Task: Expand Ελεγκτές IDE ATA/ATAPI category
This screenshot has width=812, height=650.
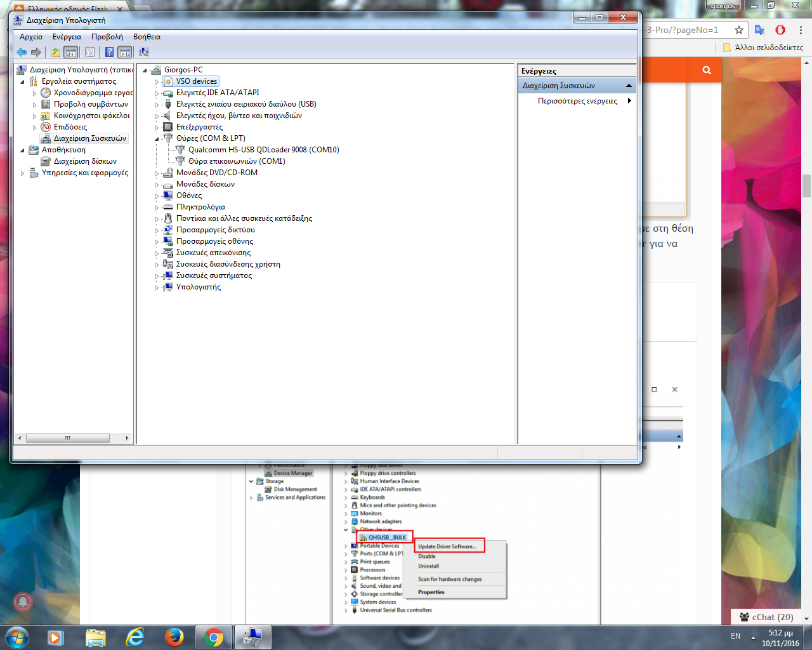Action: click(157, 93)
